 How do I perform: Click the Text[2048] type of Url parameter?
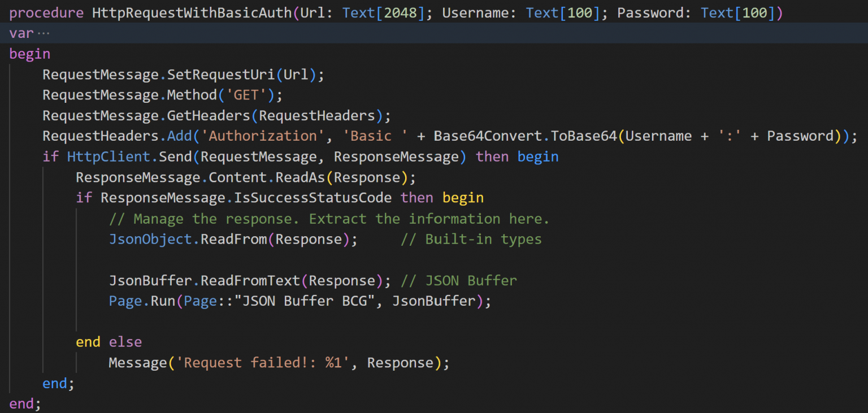tap(384, 13)
